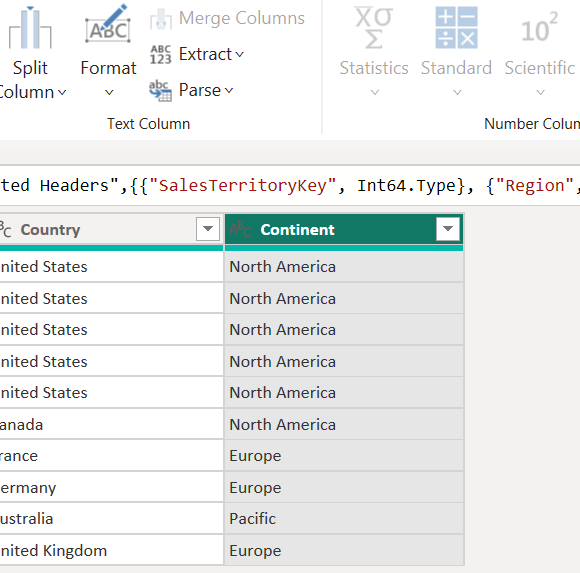
Task: Click the Scientific 10-squared icon
Action: (x=539, y=27)
